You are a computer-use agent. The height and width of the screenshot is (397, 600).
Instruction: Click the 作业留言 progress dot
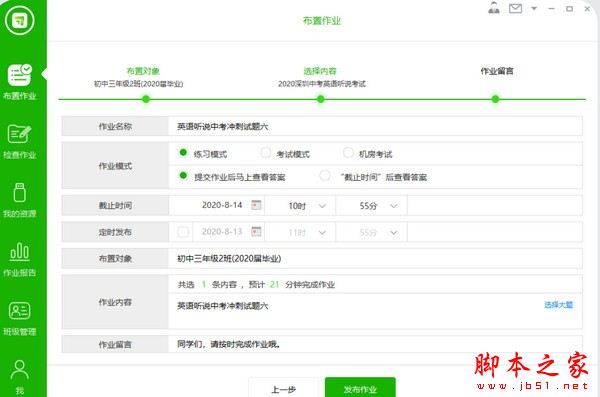tap(495, 100)
